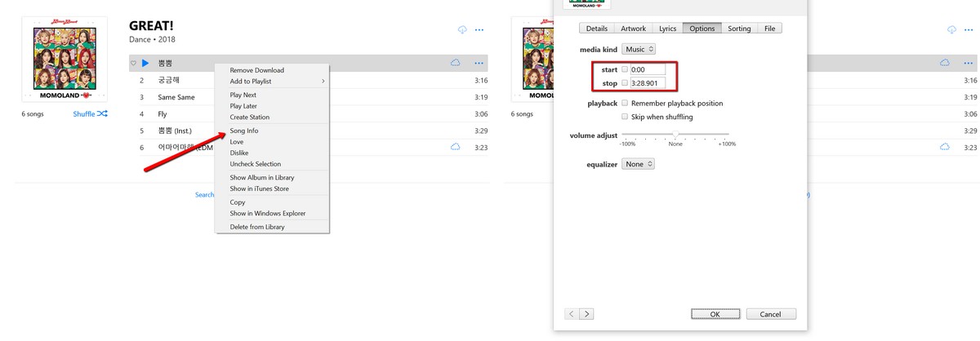Confirm the dialog with OK
The height and width of the screenshot is (341, 980).
pyautogui.click(x=715, y=314)
